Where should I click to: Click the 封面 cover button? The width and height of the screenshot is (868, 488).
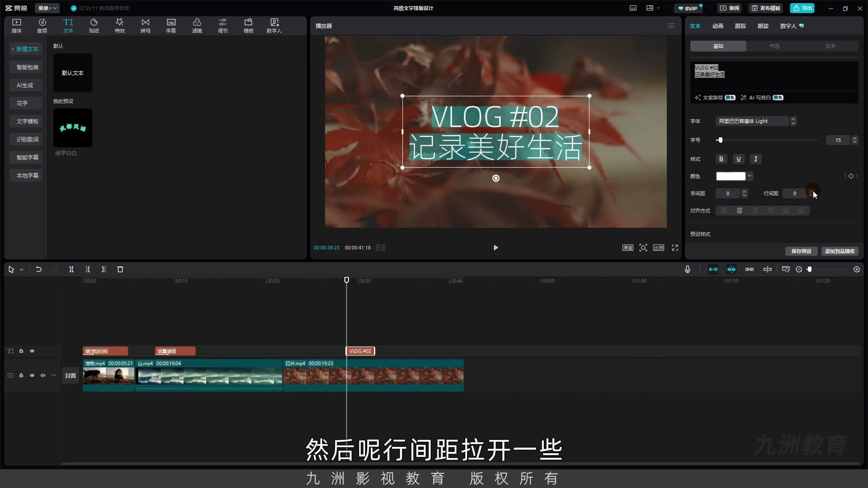click(71, 375)
